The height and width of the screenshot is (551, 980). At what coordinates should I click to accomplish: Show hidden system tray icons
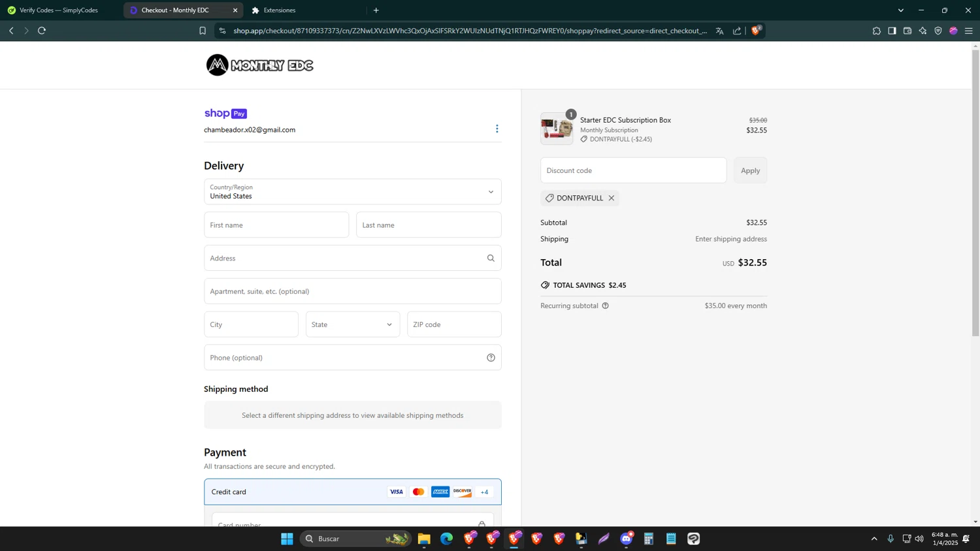[x=874, y=539]
